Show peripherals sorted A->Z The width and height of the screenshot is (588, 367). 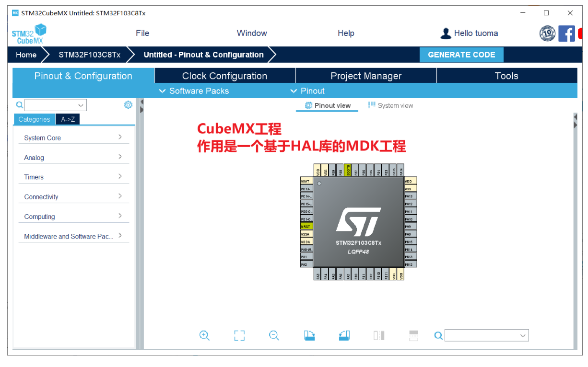(x=68, y=119)
